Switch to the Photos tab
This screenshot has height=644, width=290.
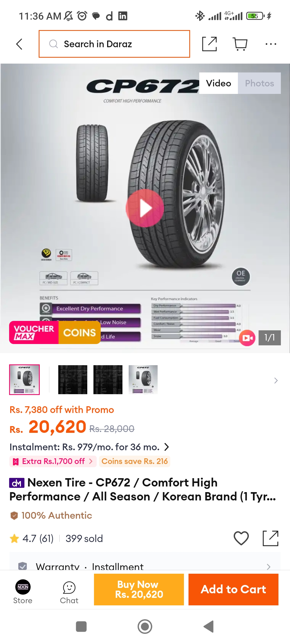(259, 83)
